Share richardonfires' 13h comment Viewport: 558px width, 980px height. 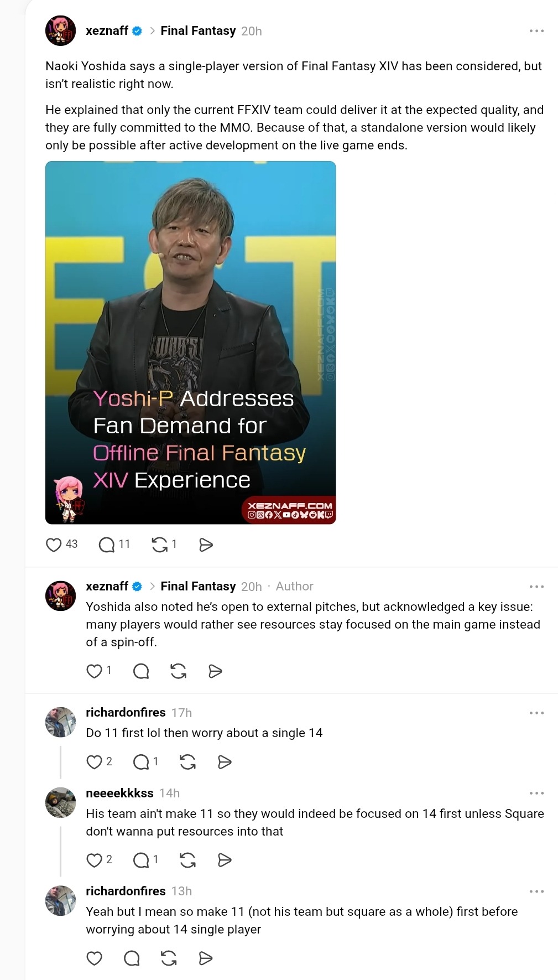[x=206, y=958]
